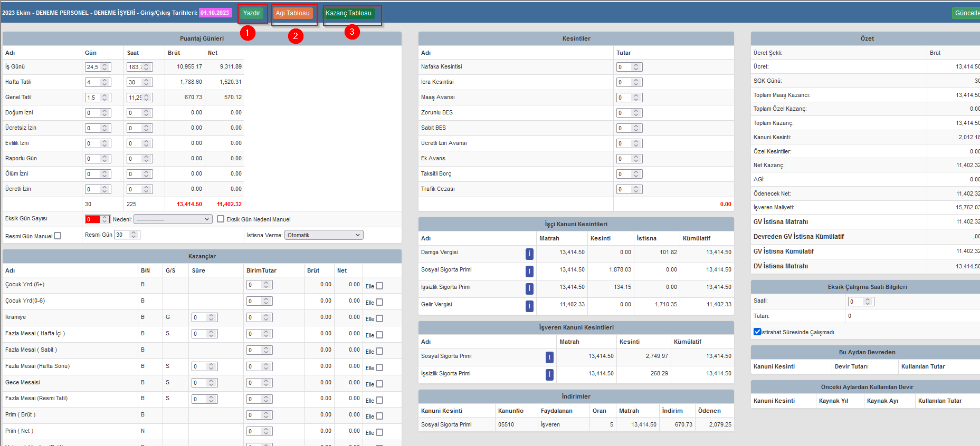Screen dimensions: 980x446
Task: Open the Damga Vergisi info icon
Action: tap(529, 254)
